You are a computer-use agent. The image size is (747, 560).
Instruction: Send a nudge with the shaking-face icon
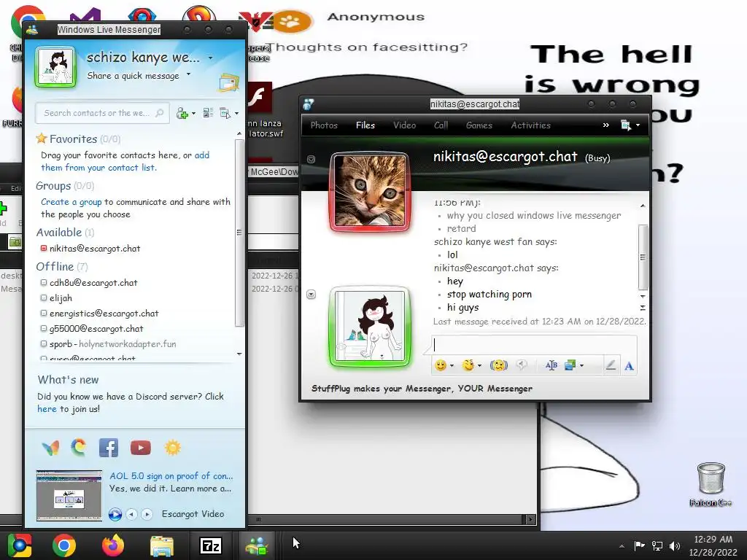(499, 365)
